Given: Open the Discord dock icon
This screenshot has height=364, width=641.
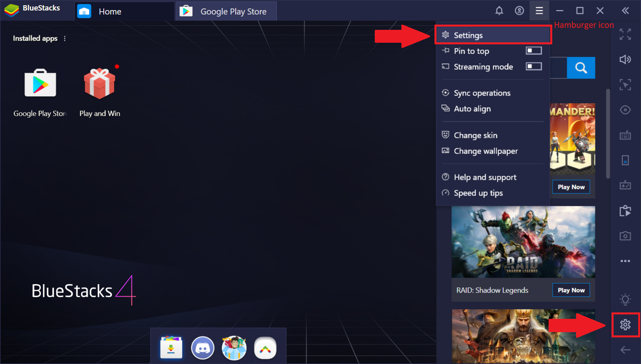Looking at the screenshot, I should (x=203, y=347).
